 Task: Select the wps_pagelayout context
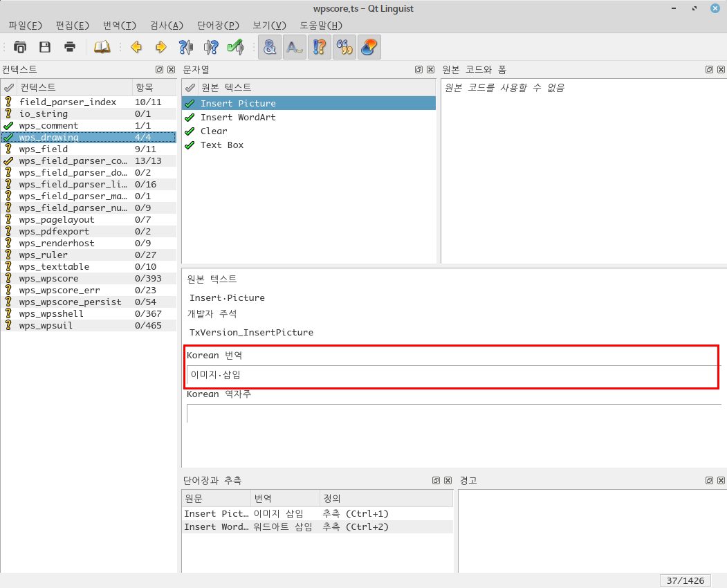click(89, 220)
